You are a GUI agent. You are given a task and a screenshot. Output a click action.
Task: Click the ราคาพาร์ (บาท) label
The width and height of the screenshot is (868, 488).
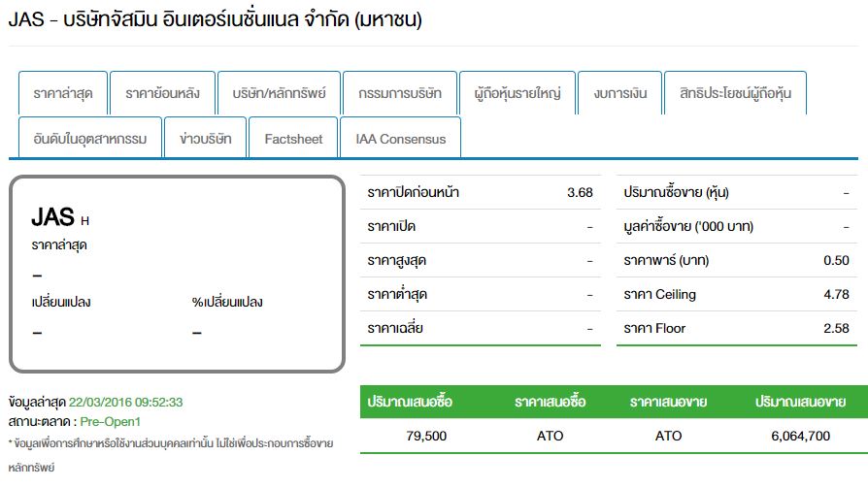pyautogui.click(x=666, y=261)
